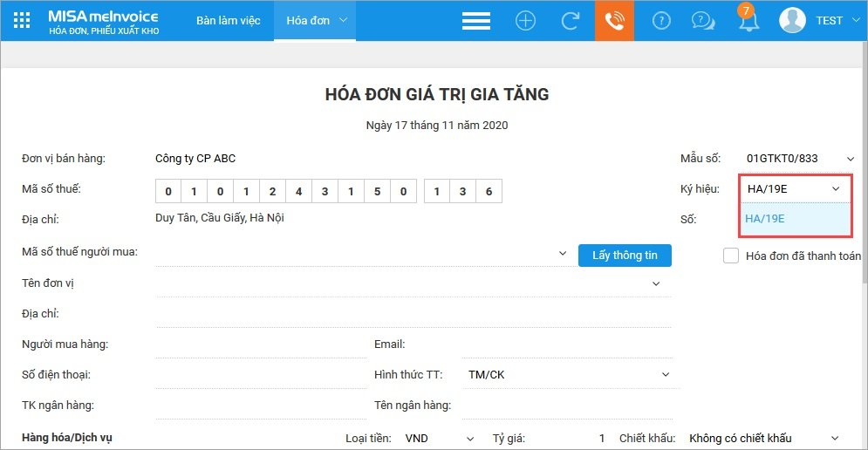Open notifications bell with 7 badge

[x=748, y=19]
